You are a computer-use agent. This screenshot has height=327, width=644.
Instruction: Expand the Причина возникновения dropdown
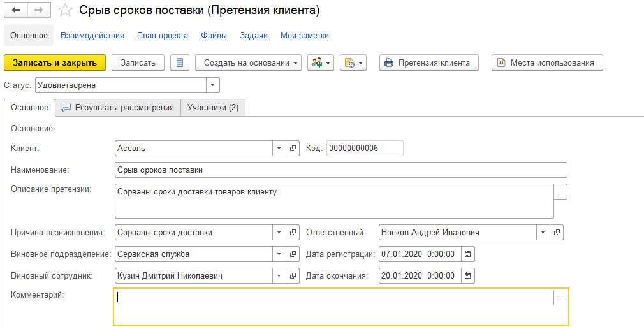pyautogui.click(x=279, y=233)
